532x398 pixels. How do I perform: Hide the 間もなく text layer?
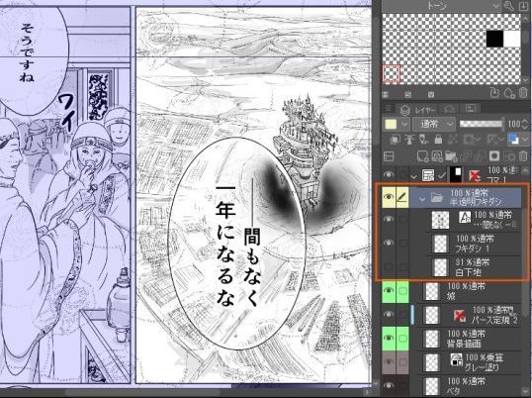[389, 220]
